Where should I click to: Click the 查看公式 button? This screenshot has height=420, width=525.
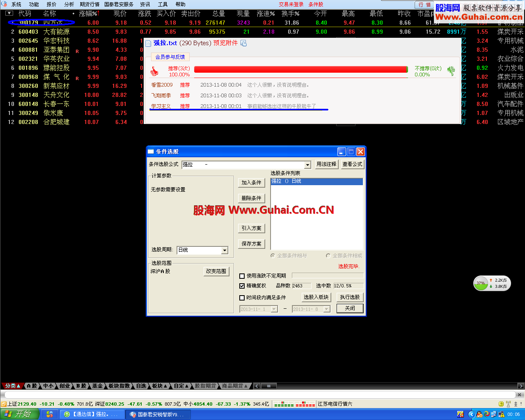coord(352,164)
